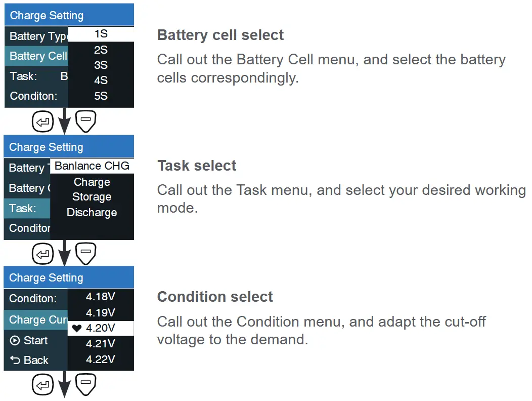
Task: Select 1S in the battery cell dropdown
Action: click(x=101, y=34)
